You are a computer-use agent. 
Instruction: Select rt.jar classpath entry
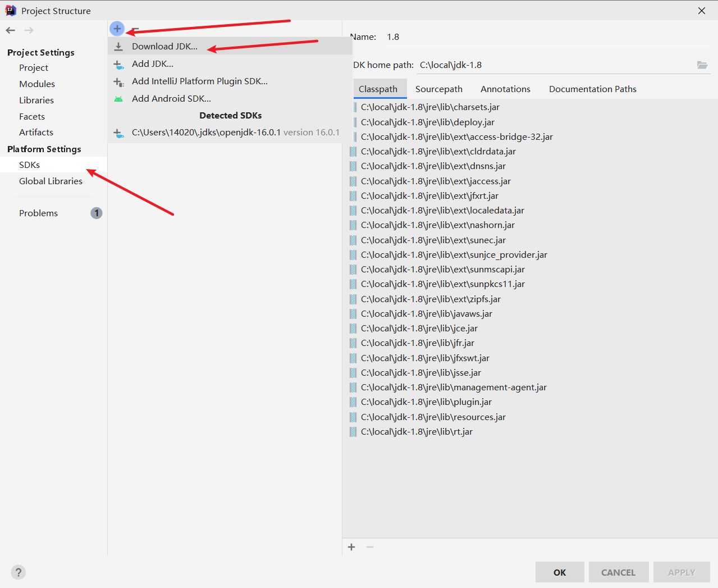click(417, 432)
